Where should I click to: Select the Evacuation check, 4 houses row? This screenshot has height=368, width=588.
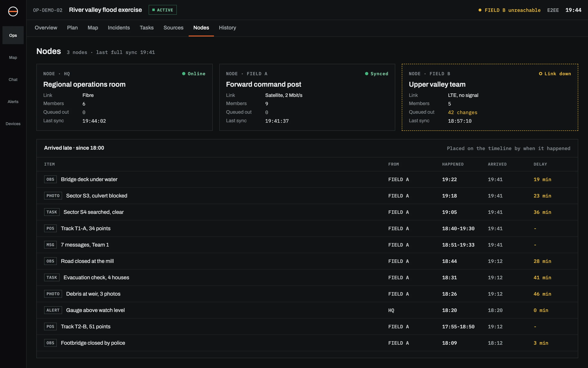coord(307,277)
